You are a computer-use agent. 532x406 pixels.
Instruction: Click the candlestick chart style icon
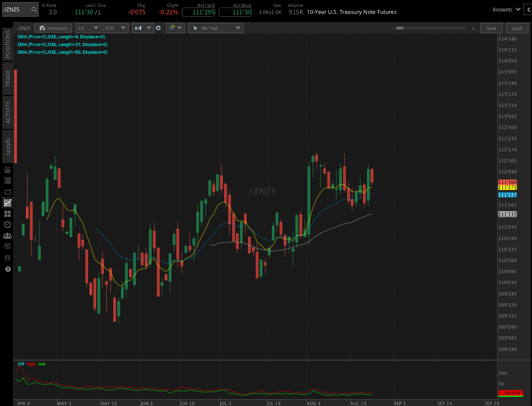138,28
